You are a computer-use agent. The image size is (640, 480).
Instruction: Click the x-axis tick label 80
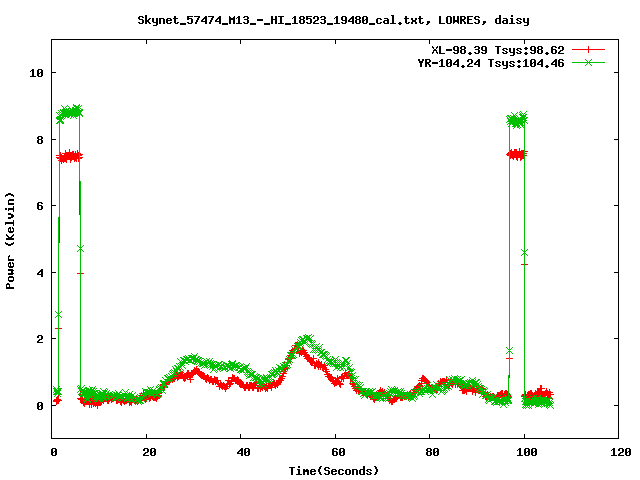click(432, 452)
